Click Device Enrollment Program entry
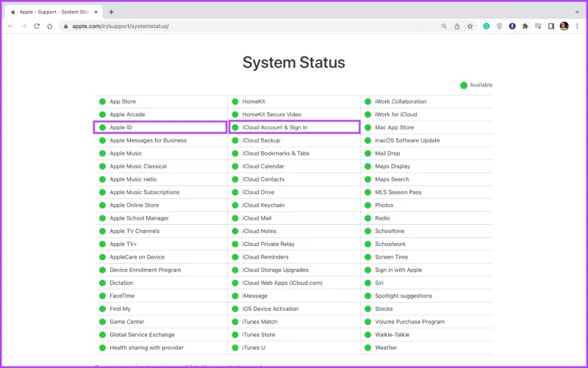 [x=145, y=270]
